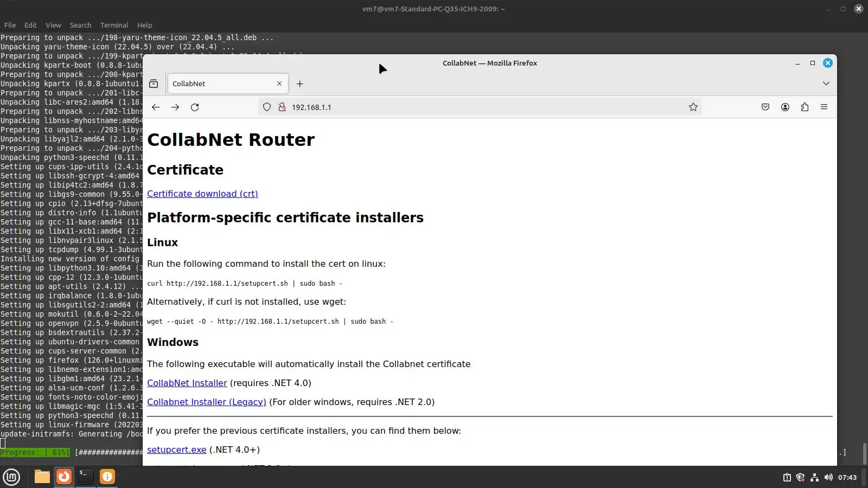Click the wget setupcert.sh command text

270,321
